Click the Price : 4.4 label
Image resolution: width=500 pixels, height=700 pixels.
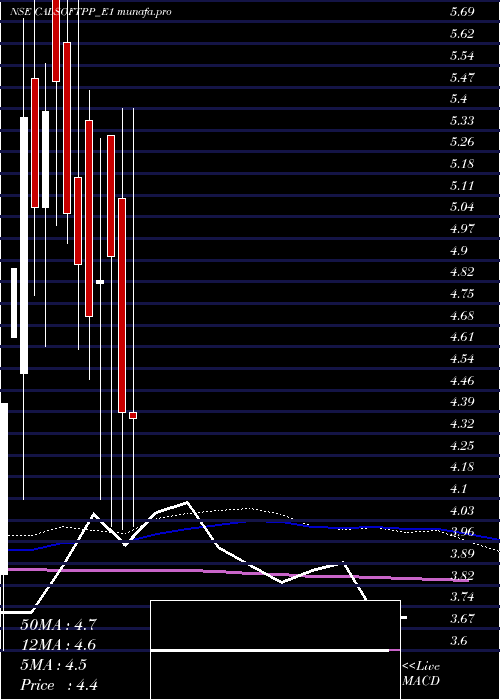tap(59, 685)
